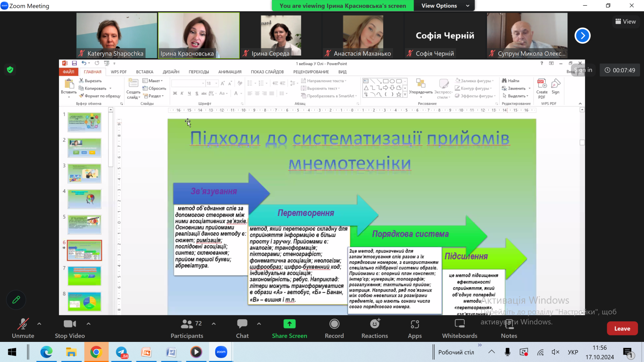Viewport: 644px width, 362px height.
Task: Switch to the ПЕРЕХОДЫ ribbon tab
Action: coord(199,72)
